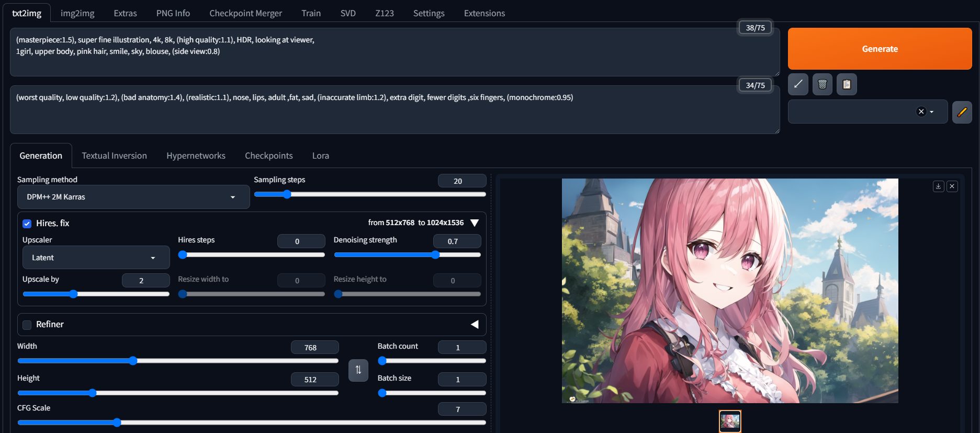
Task: Clear selected styles with X icon
Action: (x=921, y=112)
